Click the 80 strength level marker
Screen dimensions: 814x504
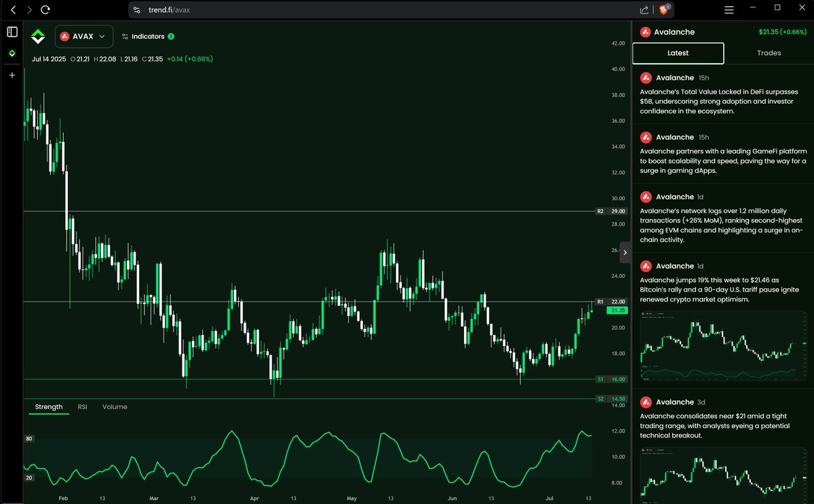pos(29,439)
